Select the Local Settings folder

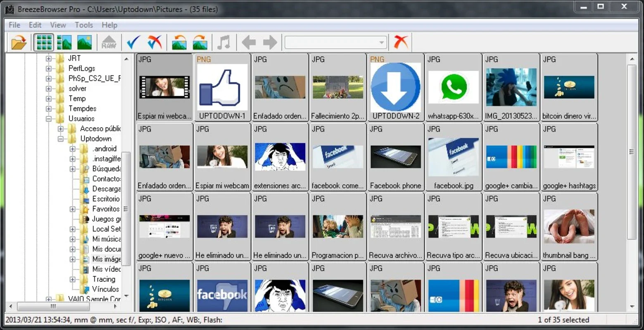pyautogui.click(x=106, y=229)
